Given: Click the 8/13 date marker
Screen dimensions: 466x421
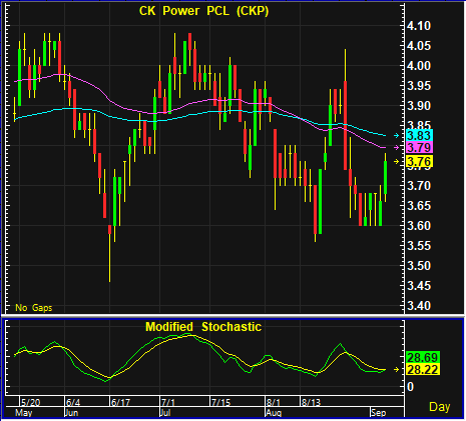Looking at the screenshot, I should (311, 402).
